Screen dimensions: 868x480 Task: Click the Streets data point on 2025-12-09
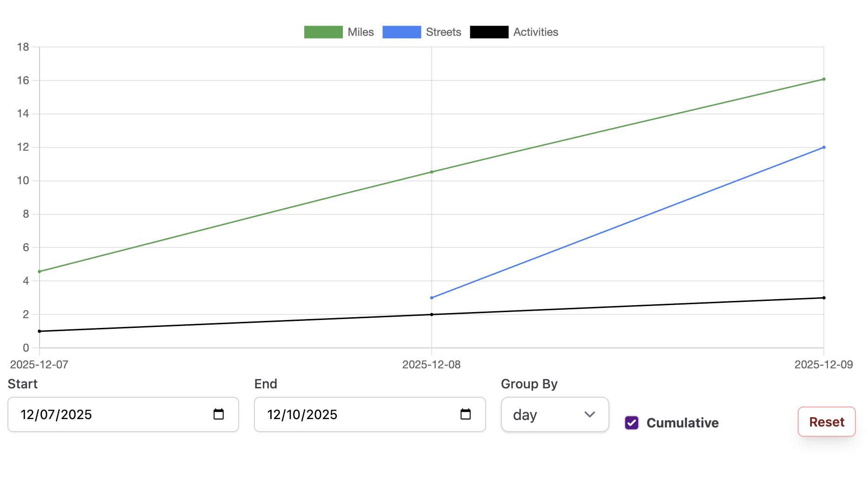click(824, 147)
